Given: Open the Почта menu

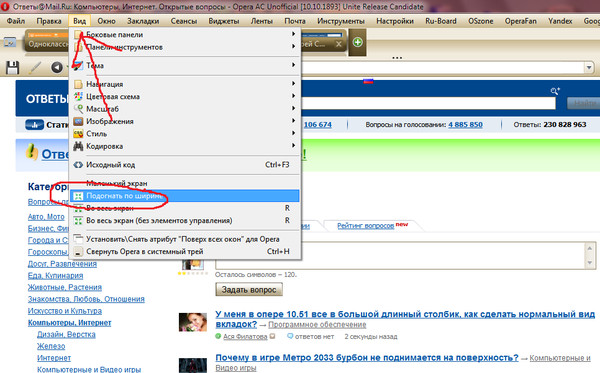Looking at the screenshot, I should [295, 21].
